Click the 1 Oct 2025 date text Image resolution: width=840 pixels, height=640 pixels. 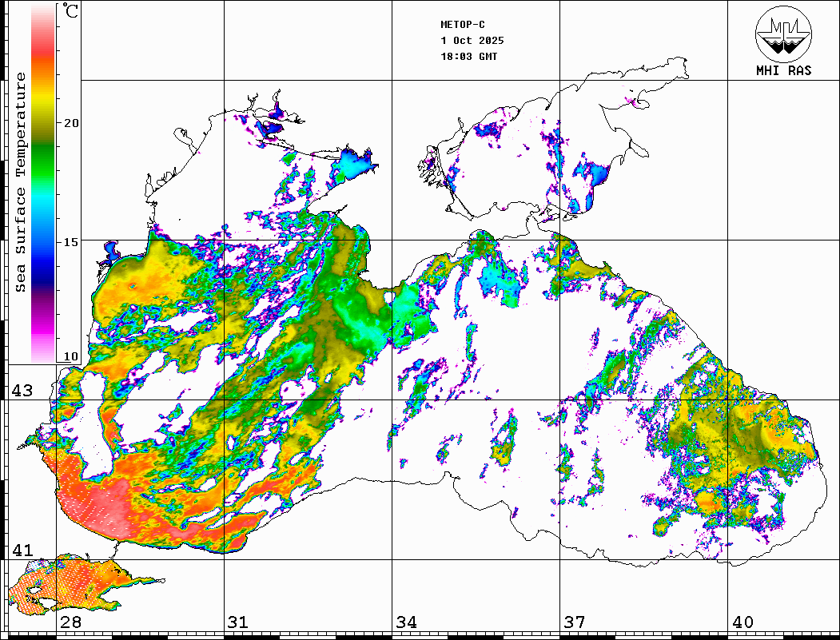click(472, 41)
